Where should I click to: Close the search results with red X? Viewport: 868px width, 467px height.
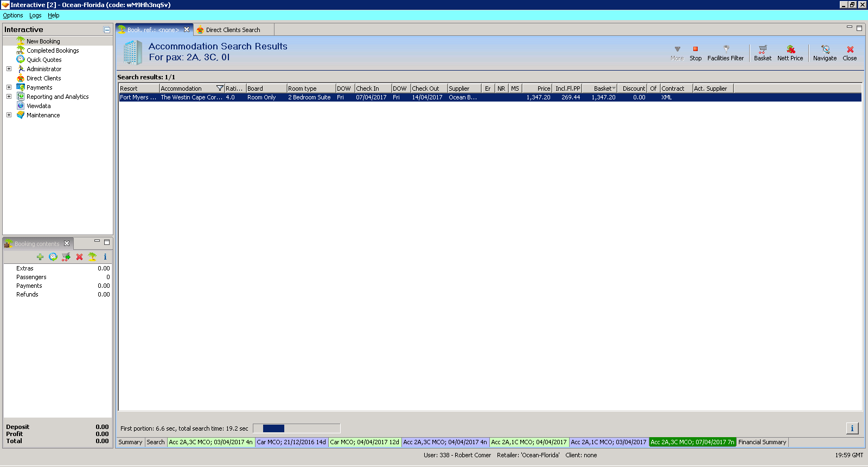tap(850, 53)
